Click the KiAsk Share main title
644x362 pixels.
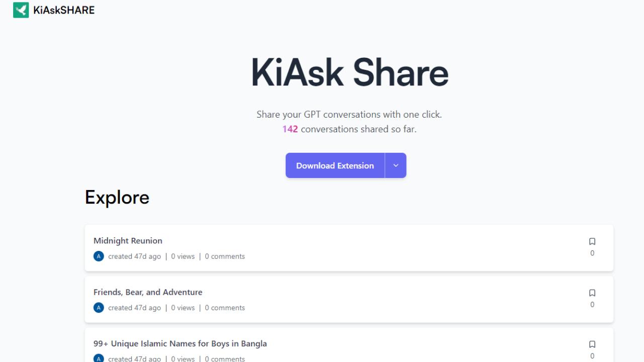pyautogui.click(x=349, y=72)
